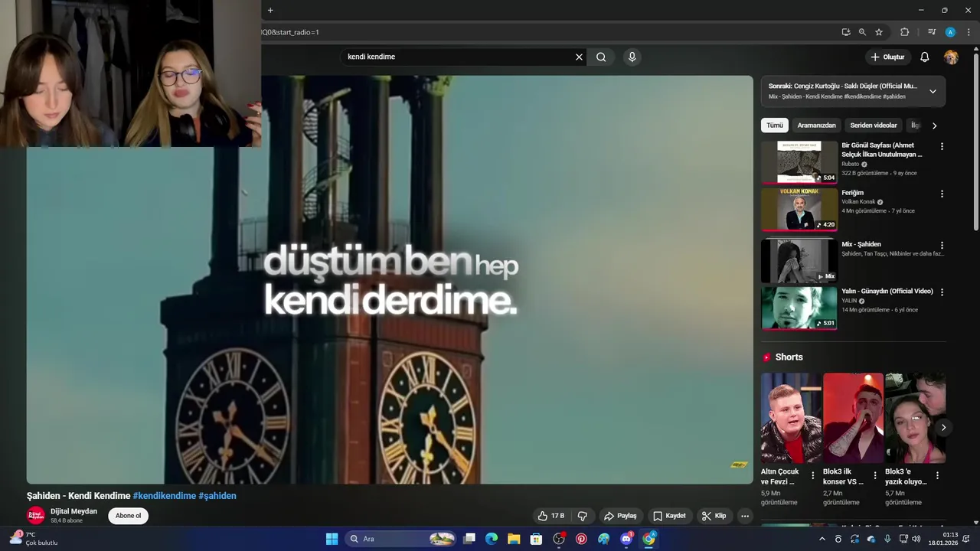Viewport: 980px width, 551px height.
Task: Click the taskbar Ara search box
Action: click(400, 539)
